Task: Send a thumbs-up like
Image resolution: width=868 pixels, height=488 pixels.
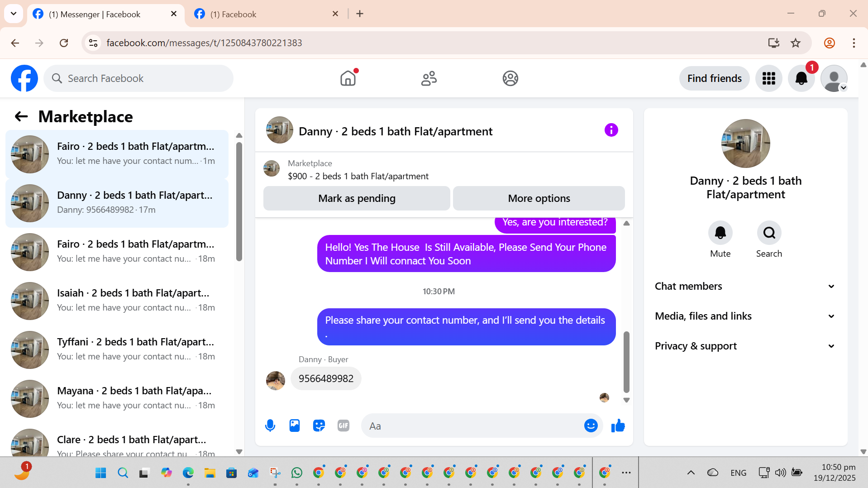Action: pyautogui.click(x=618, y=426)
